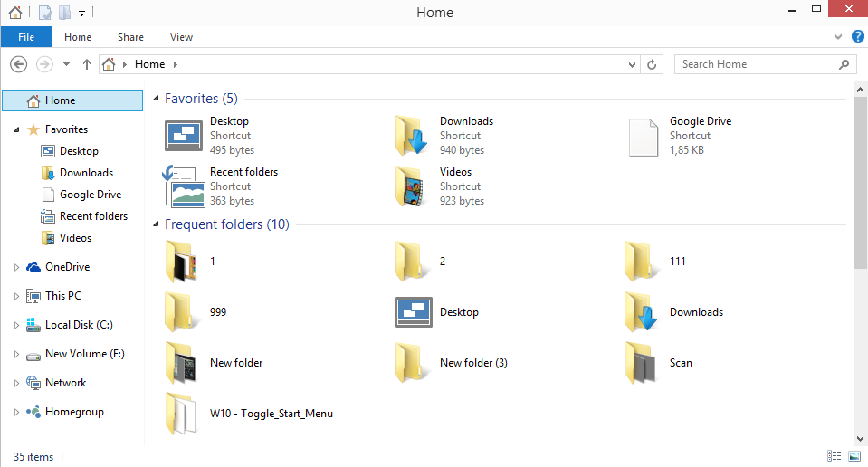The height and width of the screenshot is (467, 868).
Task: Select OneDrive in the navigation pane
Action: (x=68, y=267)
